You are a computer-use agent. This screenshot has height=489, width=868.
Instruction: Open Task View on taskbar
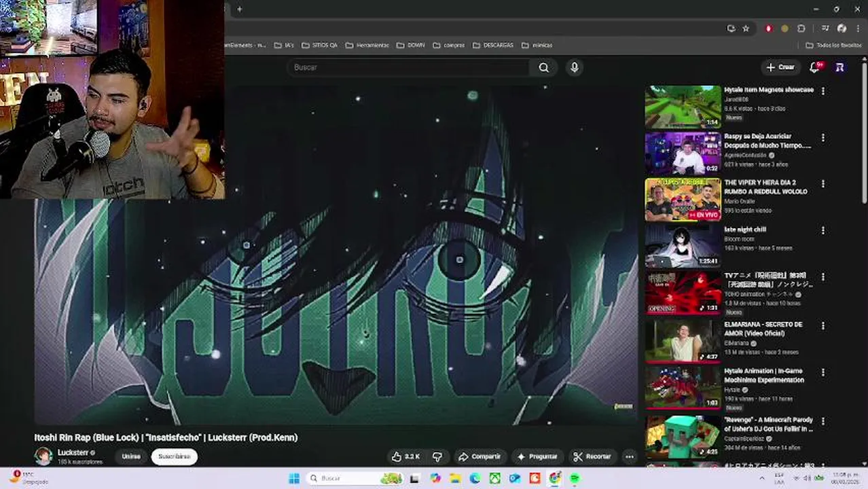pyautogui.click(x=414, y=478)
